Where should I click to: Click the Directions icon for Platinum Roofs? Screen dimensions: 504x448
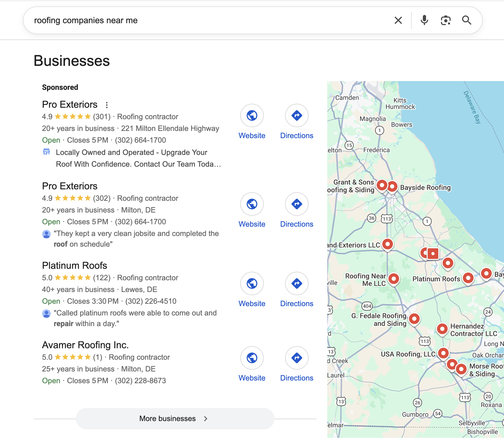click(x=297, y=283)
